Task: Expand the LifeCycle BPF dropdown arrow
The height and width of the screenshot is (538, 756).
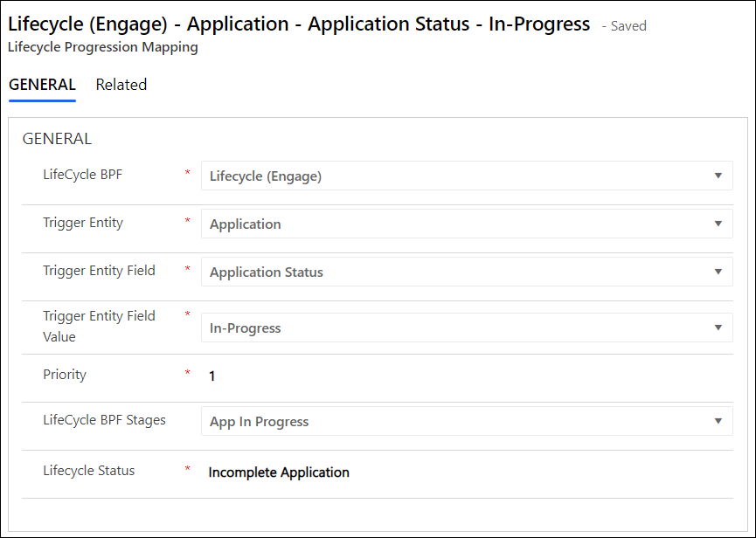Action: 718,176
